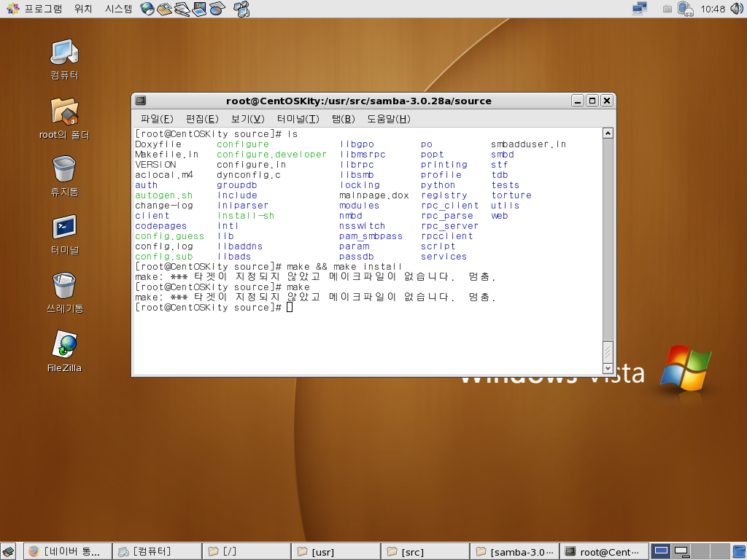
Task: Click the root@Cent terminal taskbar button
Action: coord(605,551)
